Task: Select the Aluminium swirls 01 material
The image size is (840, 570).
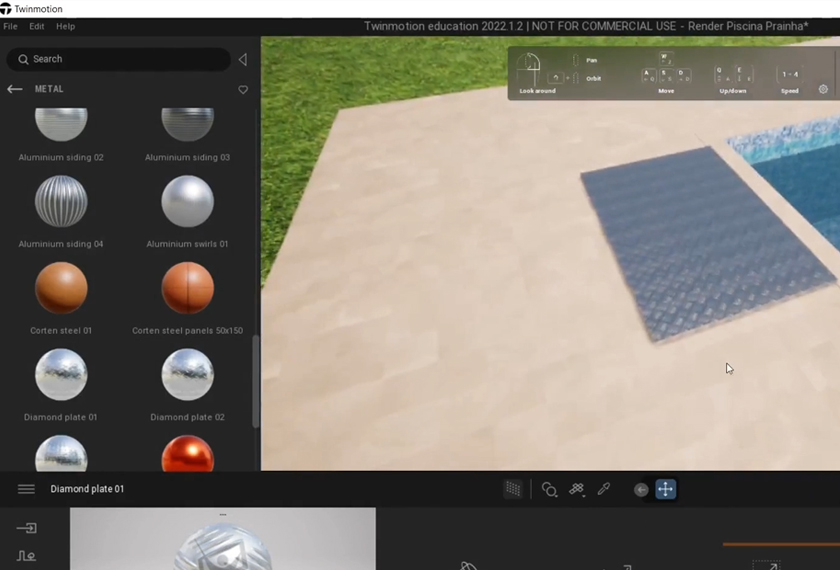Action: point(187,202)
